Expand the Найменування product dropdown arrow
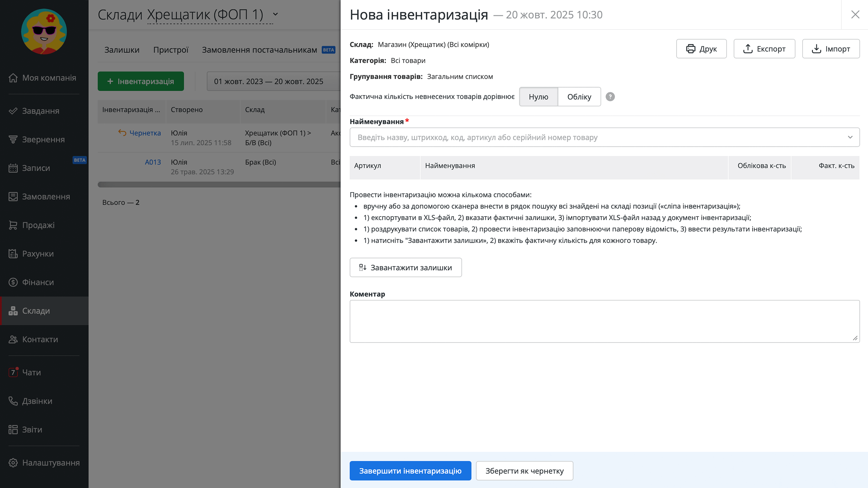 tap(850, 137)
